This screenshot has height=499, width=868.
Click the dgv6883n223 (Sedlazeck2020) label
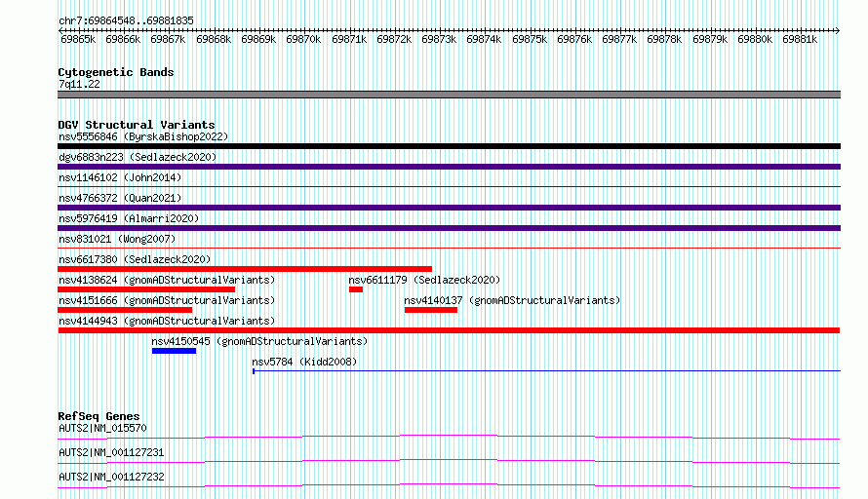pos(138,157)
